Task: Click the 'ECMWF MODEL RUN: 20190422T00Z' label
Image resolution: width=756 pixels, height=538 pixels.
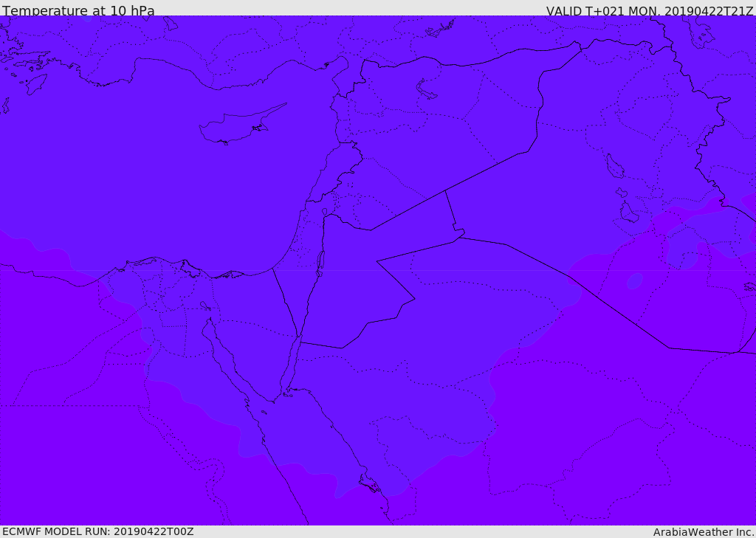Action: click(98, 531)
